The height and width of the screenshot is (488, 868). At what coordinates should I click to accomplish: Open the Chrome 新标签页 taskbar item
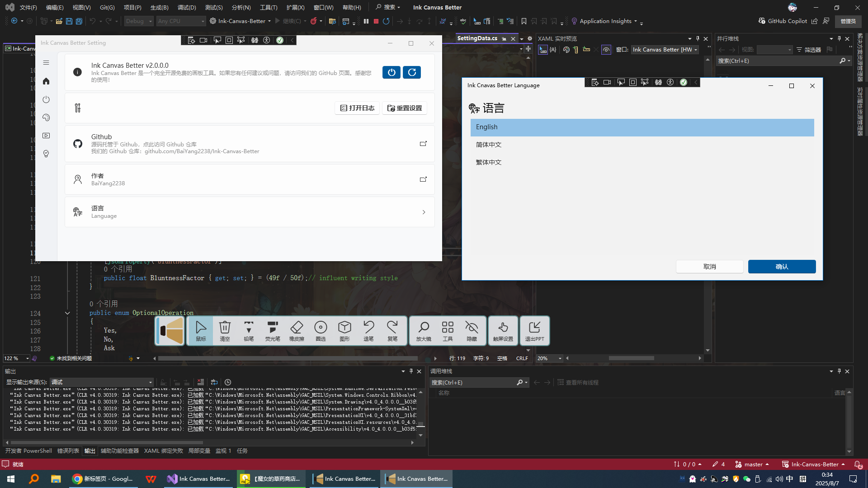103,479
